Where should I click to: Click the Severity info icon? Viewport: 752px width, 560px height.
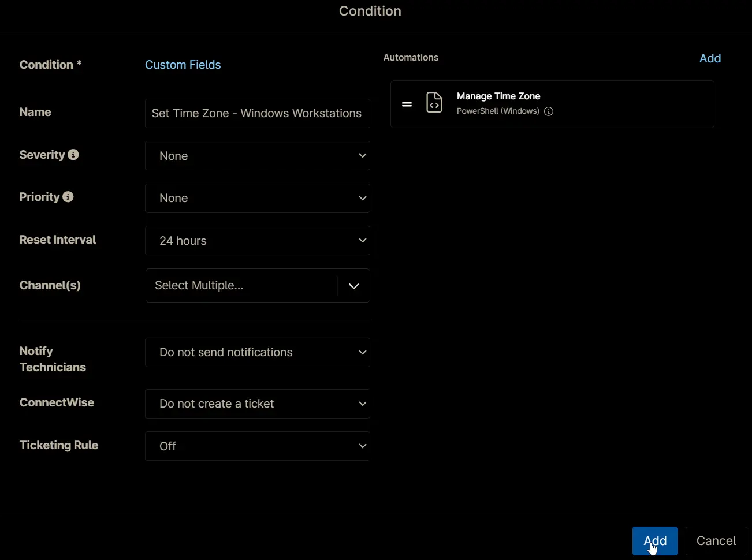click(73, 155)
